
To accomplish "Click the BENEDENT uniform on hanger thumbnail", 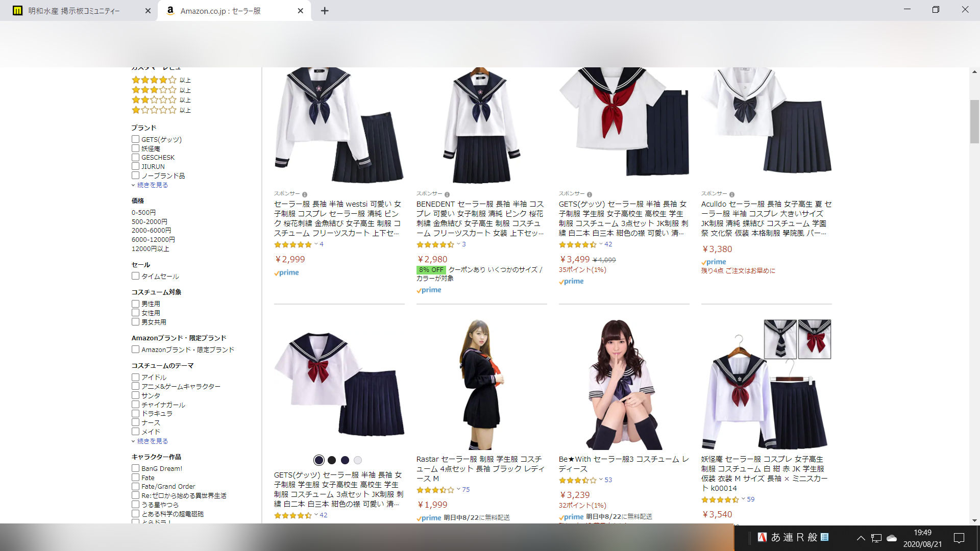I will click(x=481, y=125).
